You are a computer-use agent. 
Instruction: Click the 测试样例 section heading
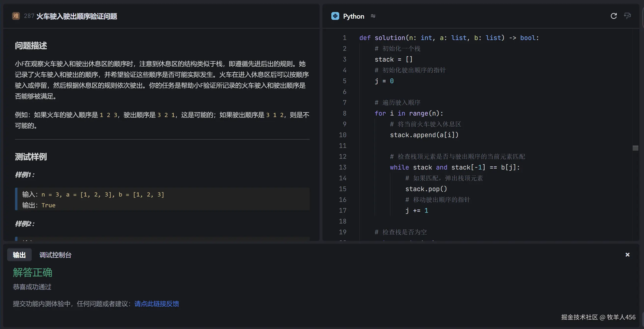point(31,157)
